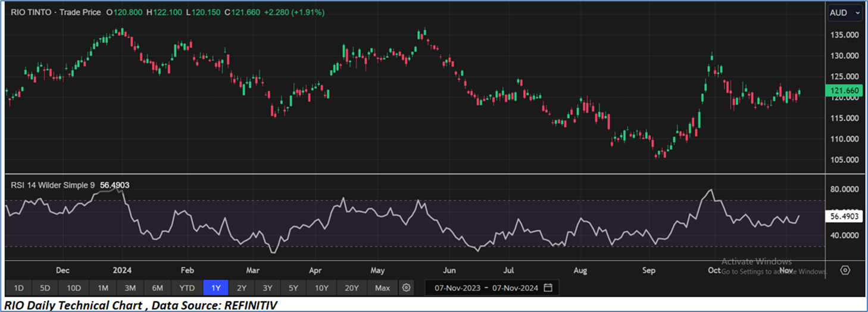Viewport: 868px width, 312px height.
Task: Select the 10D time range
Action: click(x=74, y=288)
